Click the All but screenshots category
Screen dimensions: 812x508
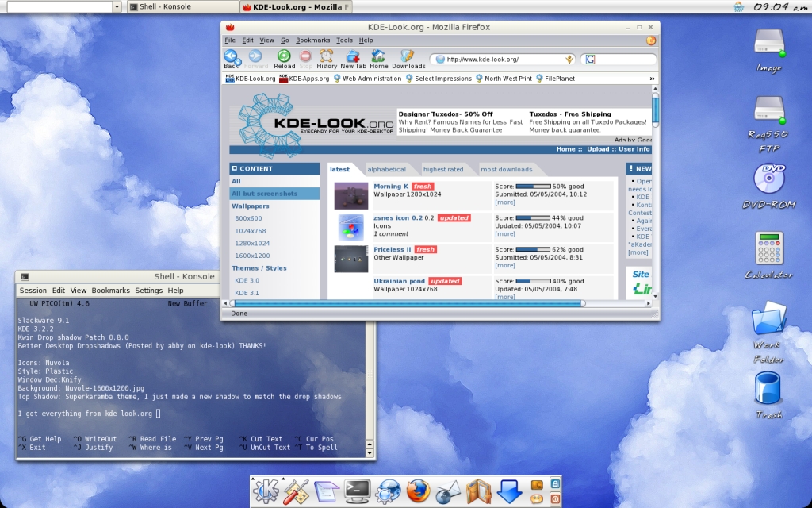coord(274,194)
